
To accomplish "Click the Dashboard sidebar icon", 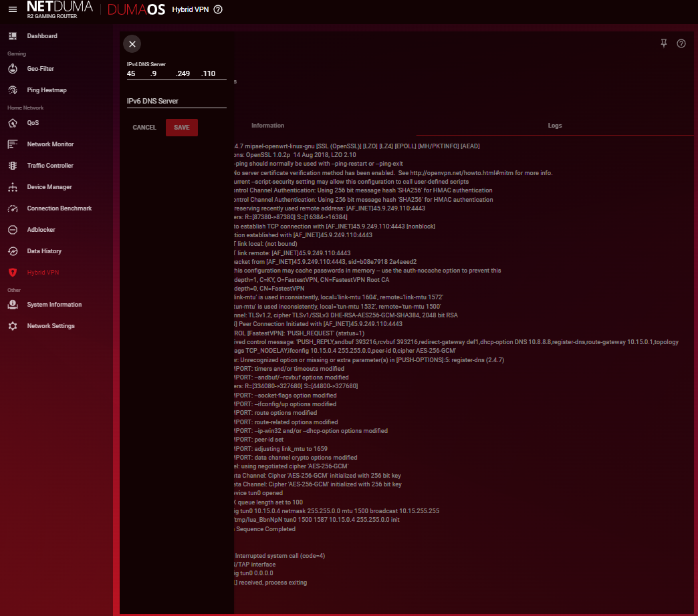I will pos(12,36).
